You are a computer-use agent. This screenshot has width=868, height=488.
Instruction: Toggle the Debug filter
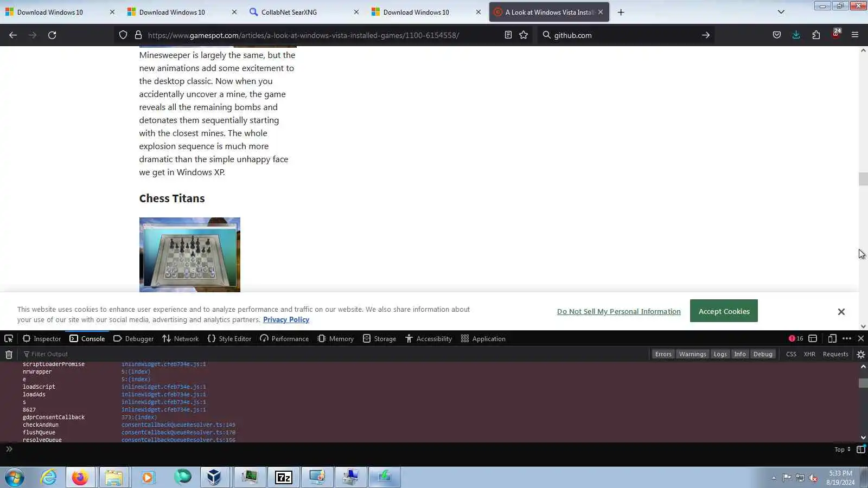(763, 354)
